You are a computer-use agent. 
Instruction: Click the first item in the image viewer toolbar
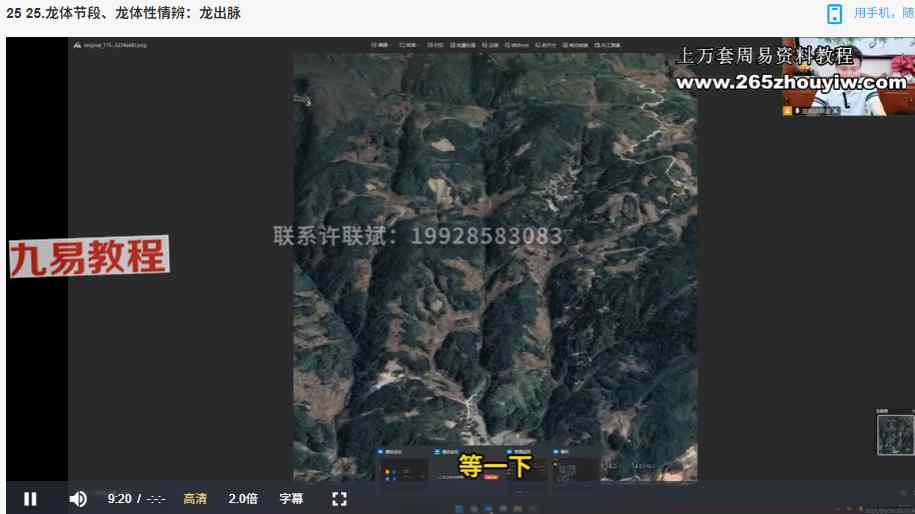380,46
